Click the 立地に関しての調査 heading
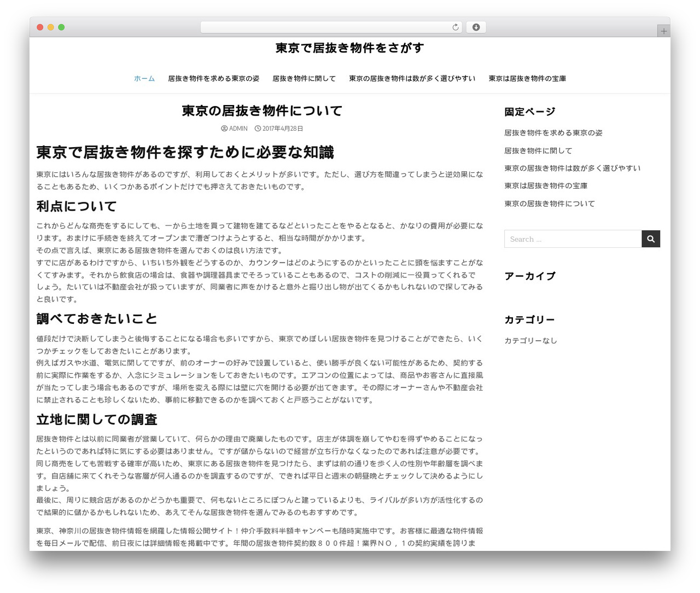700x593 pixels. tap(97, 420)
